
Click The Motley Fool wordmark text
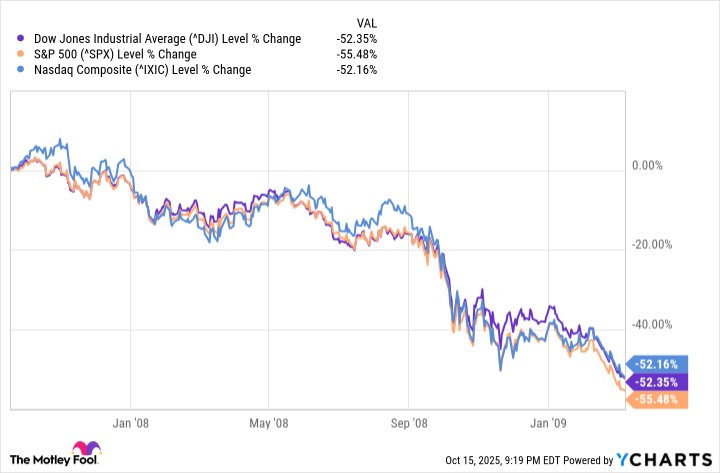38,459
